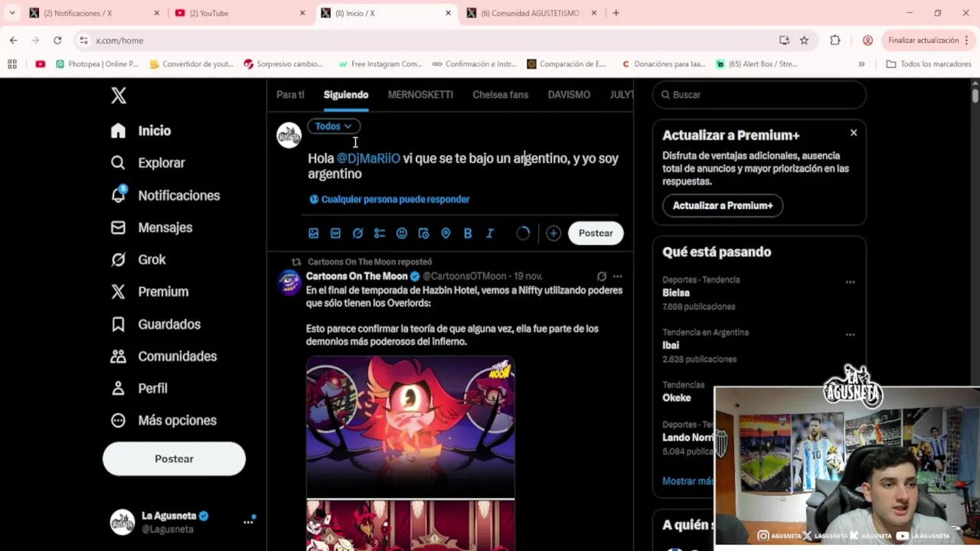Image resolution: width=980 pixels, height=551 pixels.
Task: Open Cartoons On The Moon profile name
Action: pyautogui.click(x=357, y=276)
